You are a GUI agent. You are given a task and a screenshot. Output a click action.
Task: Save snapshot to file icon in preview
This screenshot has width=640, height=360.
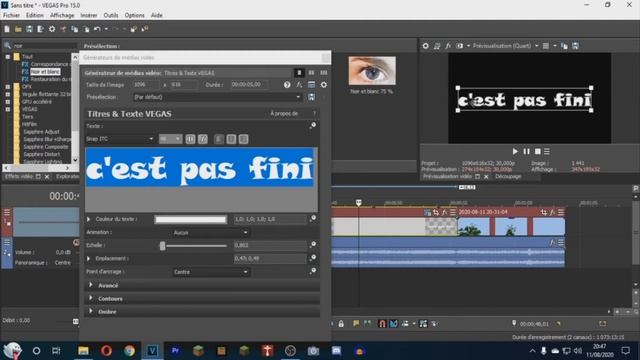[576, 46]
